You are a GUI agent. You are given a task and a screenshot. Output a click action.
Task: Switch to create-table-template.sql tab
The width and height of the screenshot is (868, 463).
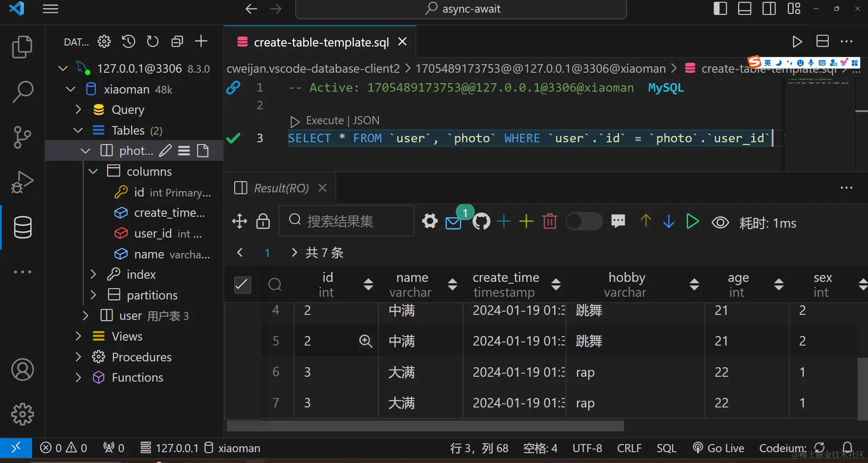[x=321, y=42]
